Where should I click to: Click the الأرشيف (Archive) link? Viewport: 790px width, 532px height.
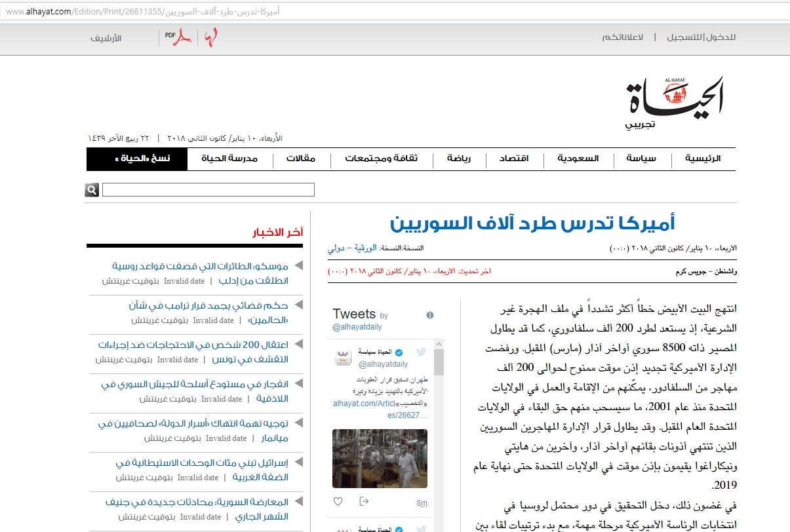(106, 38)
